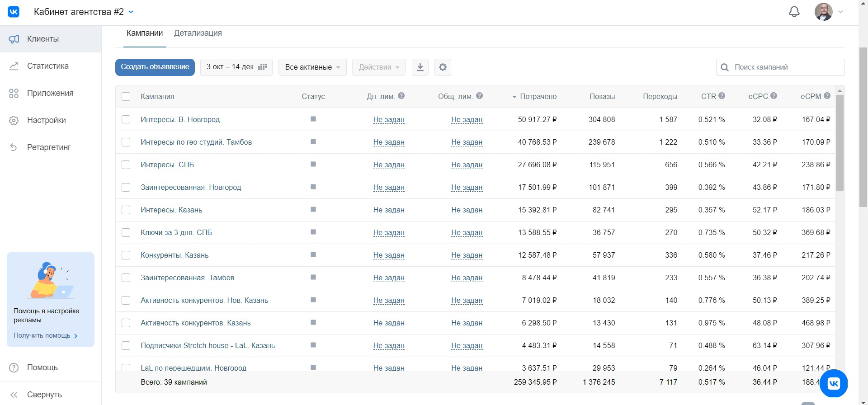Open table settings gear icon
The image size is (868, 405).
pyautogui.click(x=443, y=67)
